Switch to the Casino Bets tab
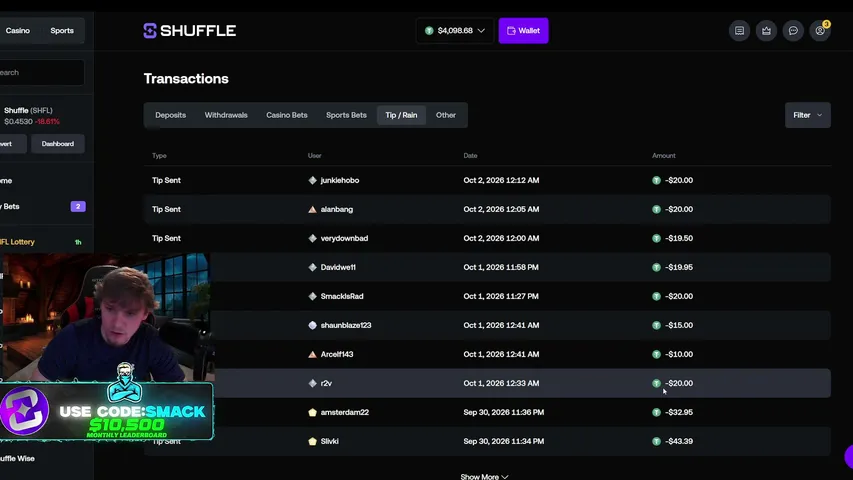 pyautogui.click(x=287, y=115)
